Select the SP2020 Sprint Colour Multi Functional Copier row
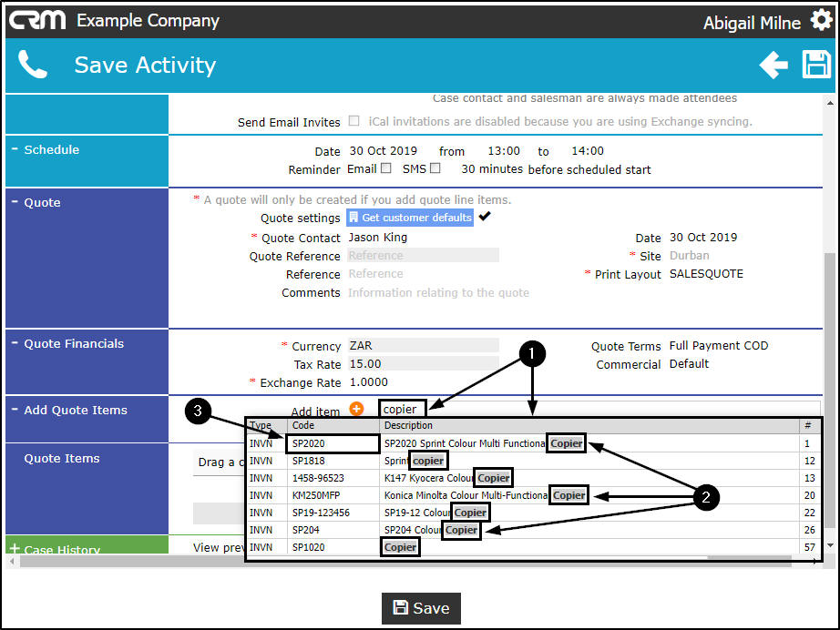 coord(532,443)
